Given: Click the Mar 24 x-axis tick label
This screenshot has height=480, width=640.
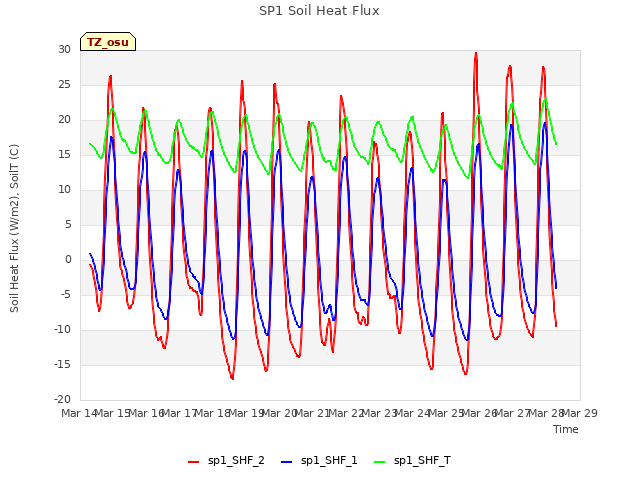Looking at the screenshot, I should [x=413, y=413].
